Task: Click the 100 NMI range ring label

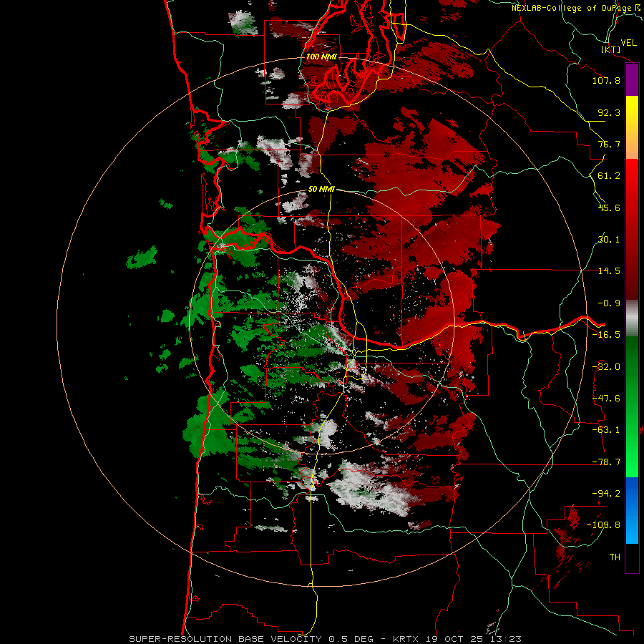Action: tap(321, 57)
